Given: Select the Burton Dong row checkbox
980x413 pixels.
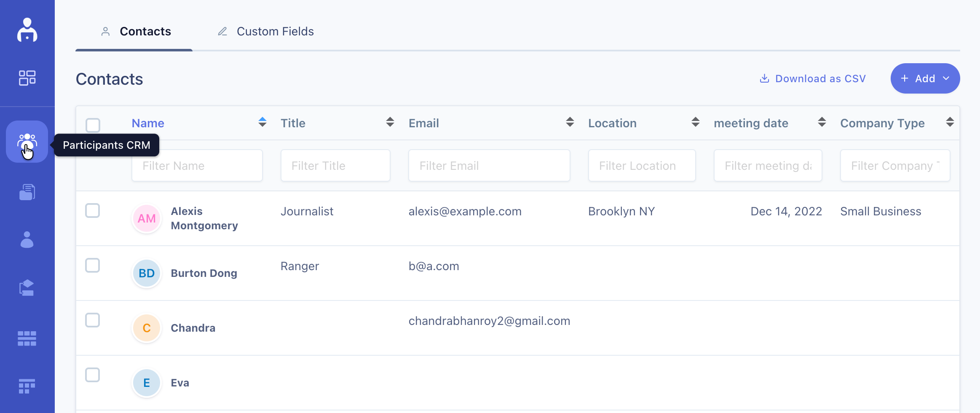Looking at the screenshot, I should coord(93,265).
